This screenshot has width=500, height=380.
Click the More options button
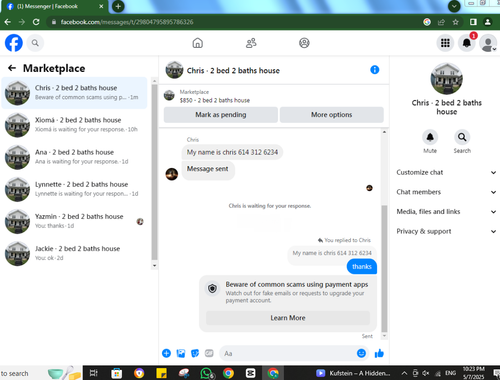pos(332,115)
